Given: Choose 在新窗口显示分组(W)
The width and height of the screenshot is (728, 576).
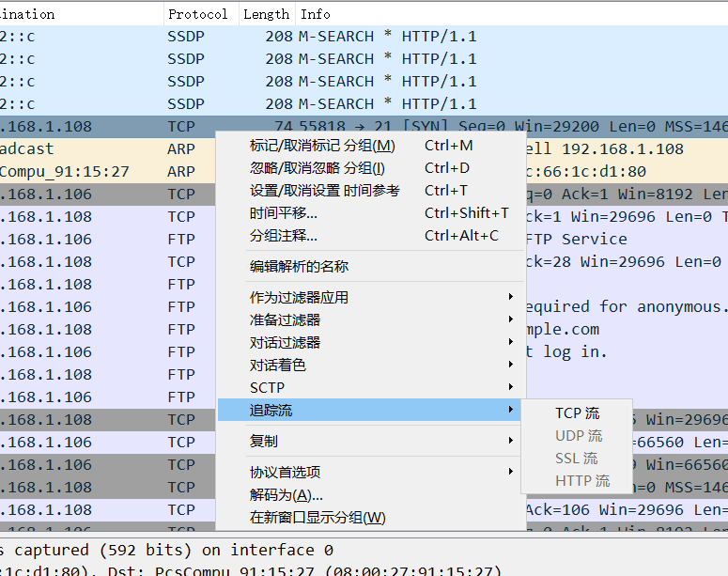Looking at the screenshot, I should coord(370,517).
